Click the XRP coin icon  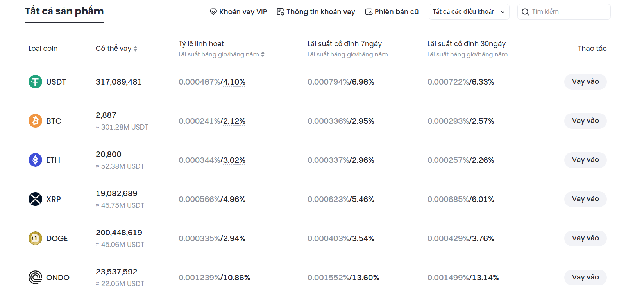click(35, 199)
